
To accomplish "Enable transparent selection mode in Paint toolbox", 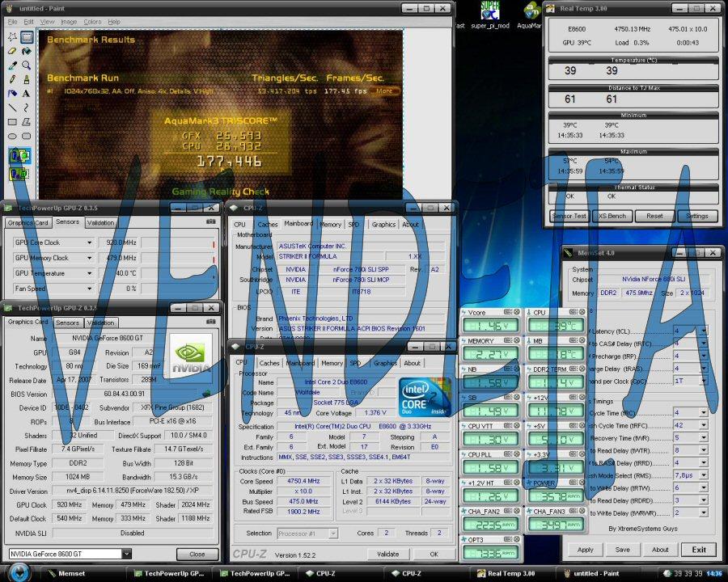I will (x=19, y=174).
